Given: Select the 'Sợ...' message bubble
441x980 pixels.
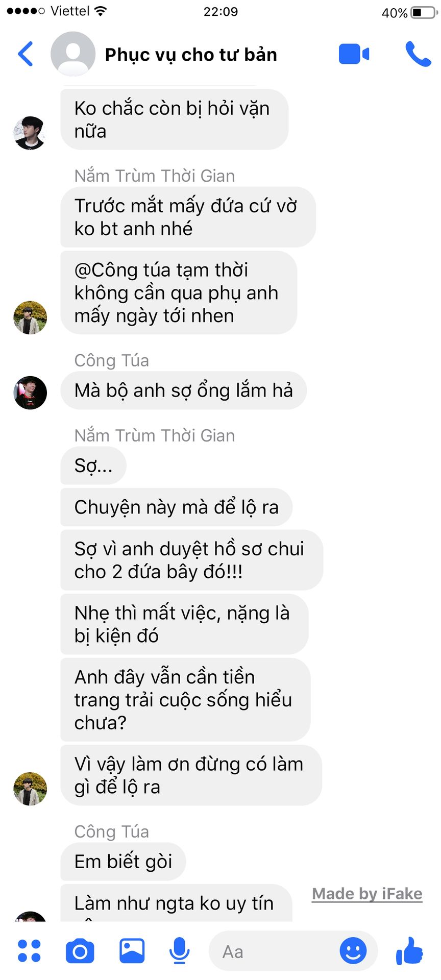Looking at the screenshot, I should click(x=93, y=465).
